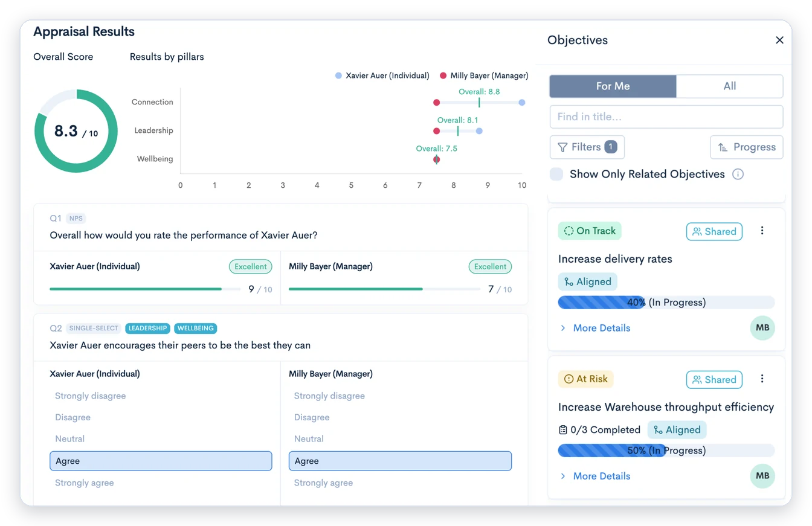
Task: Click the 8.3 overall score donut chart
Action: [x=76, y=131]
